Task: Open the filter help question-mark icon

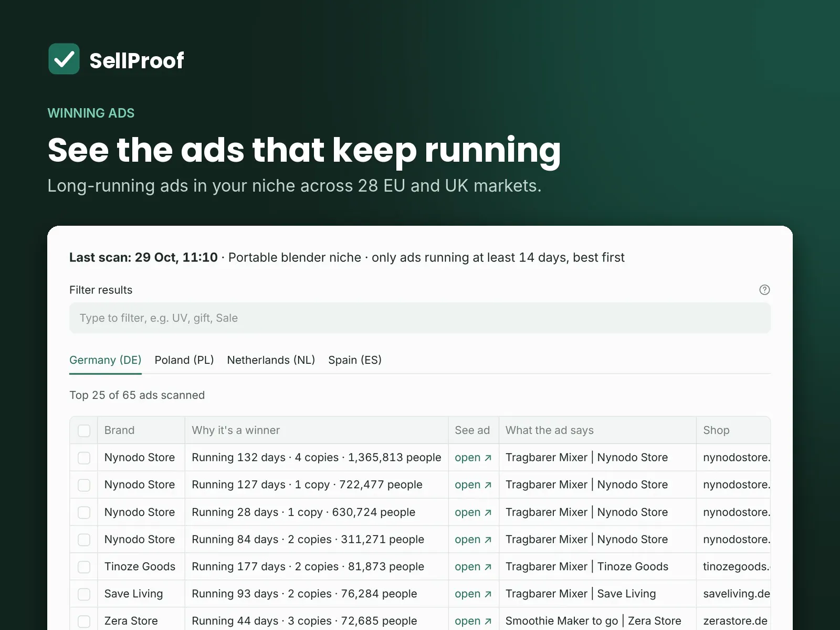Action: coord(764,290)
